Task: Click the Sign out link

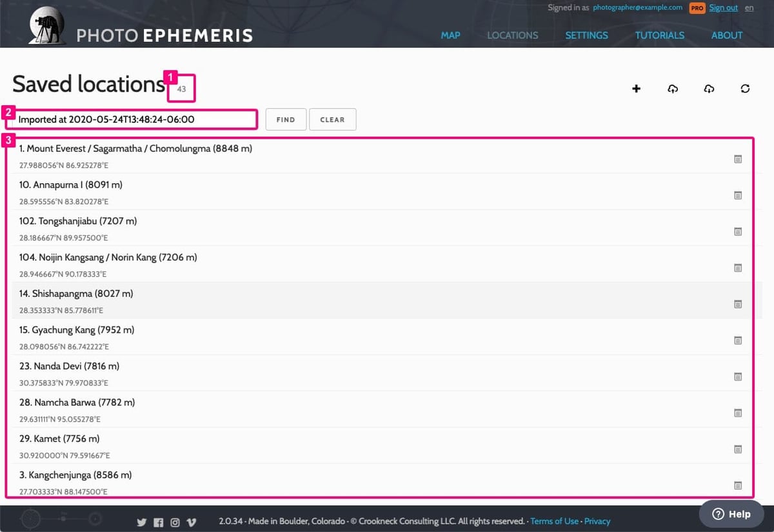Action: [x=724, y=8]
